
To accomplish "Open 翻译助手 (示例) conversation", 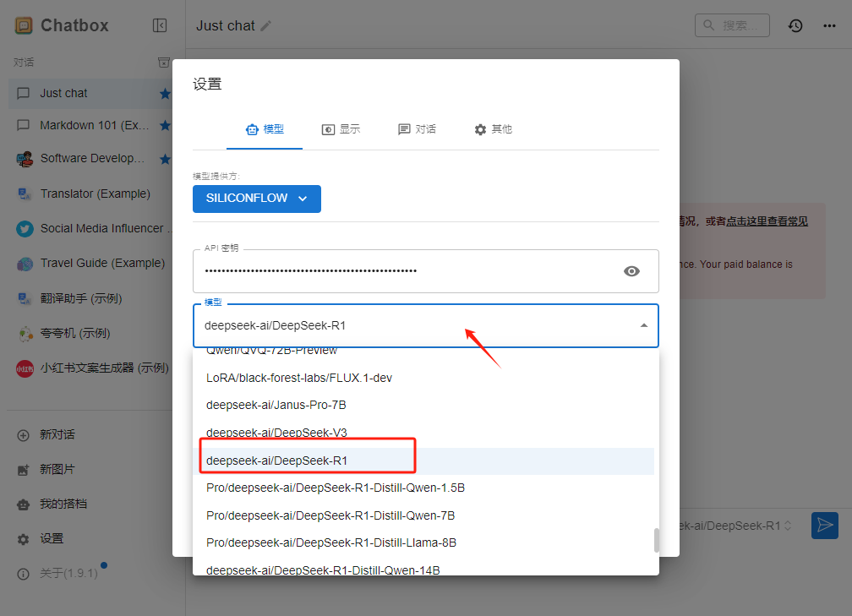I will click(90, 298).
